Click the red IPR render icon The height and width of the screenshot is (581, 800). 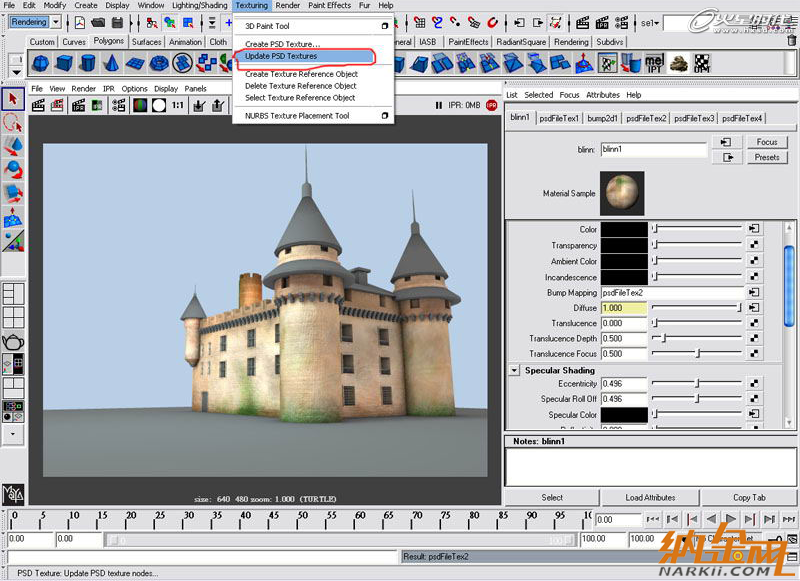pos(491,104)
